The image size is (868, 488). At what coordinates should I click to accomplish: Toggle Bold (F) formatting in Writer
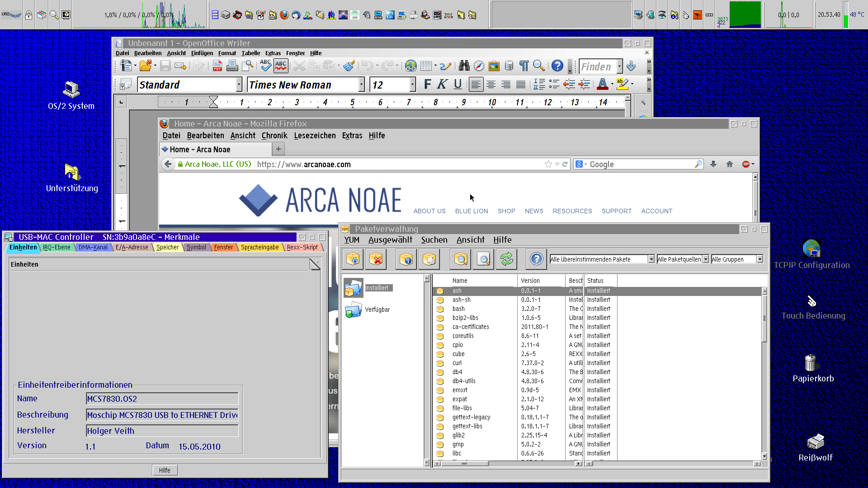[x=428, y=84]
